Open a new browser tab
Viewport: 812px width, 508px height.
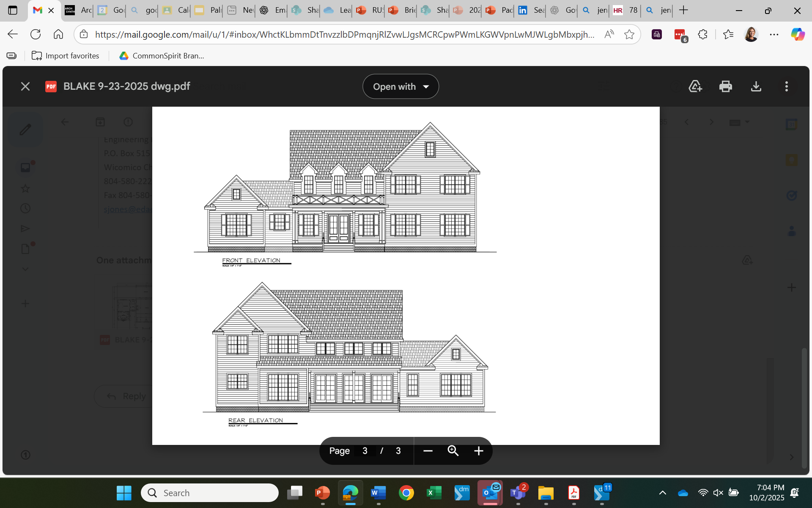[683, 10]
